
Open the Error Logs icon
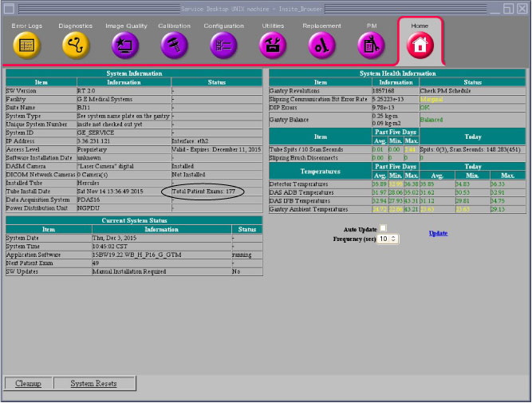tap(27, 45)
